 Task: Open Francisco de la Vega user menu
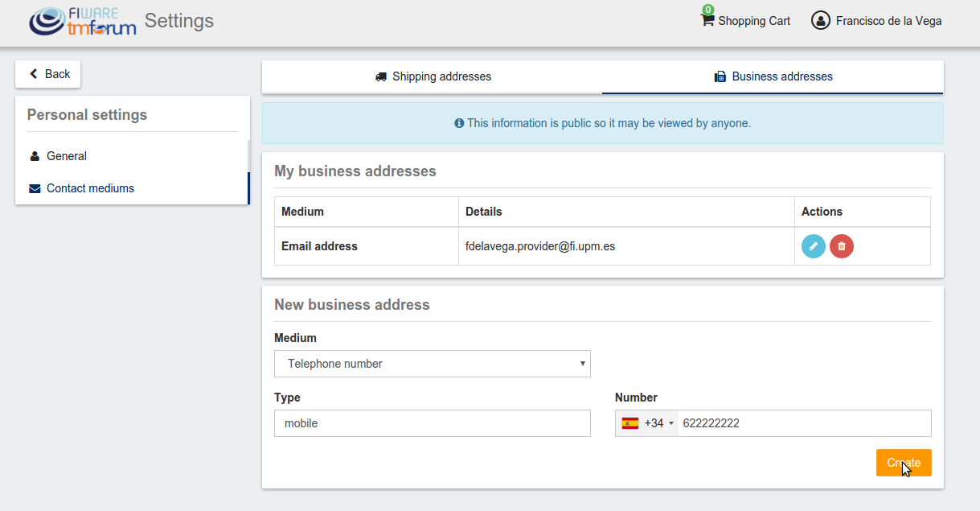(876, 21)
